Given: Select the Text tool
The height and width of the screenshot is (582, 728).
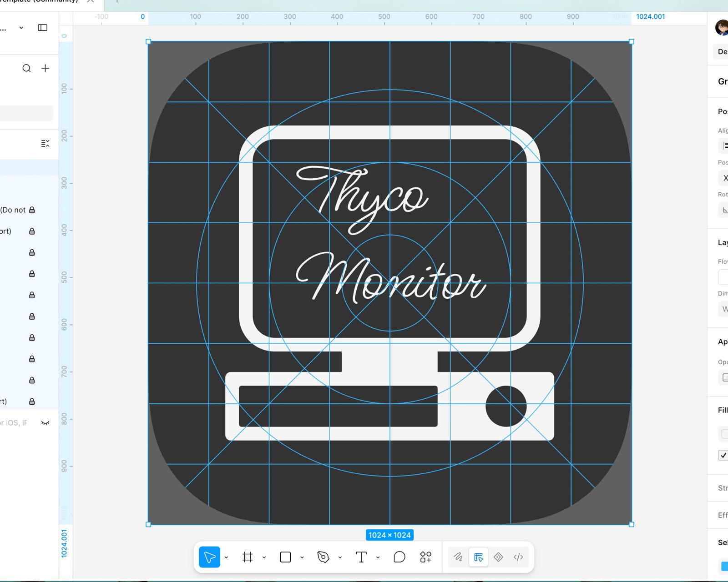Looking at the screenshot, I should point(361,557).
